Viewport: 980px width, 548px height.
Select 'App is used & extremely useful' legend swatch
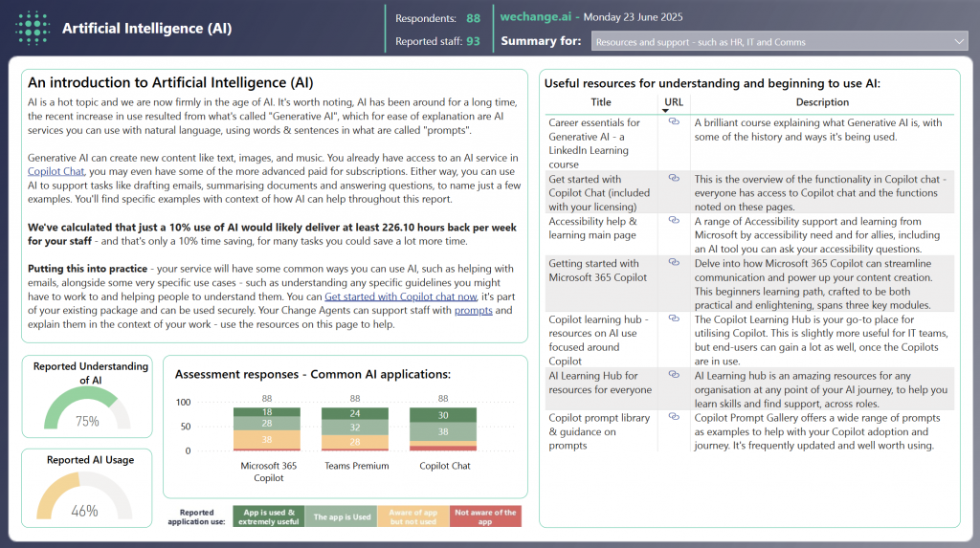(x=267, y=517)
